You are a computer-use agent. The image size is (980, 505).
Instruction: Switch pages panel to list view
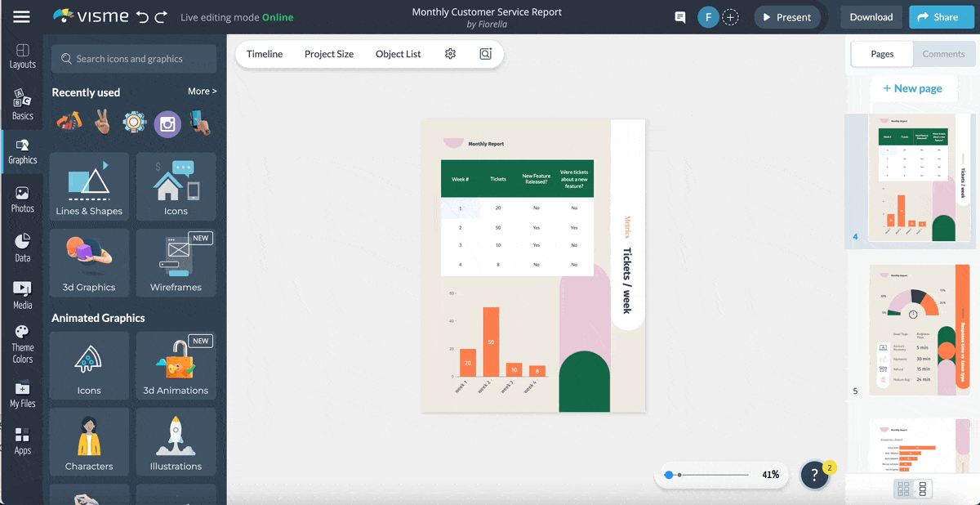tap(923, 489)
